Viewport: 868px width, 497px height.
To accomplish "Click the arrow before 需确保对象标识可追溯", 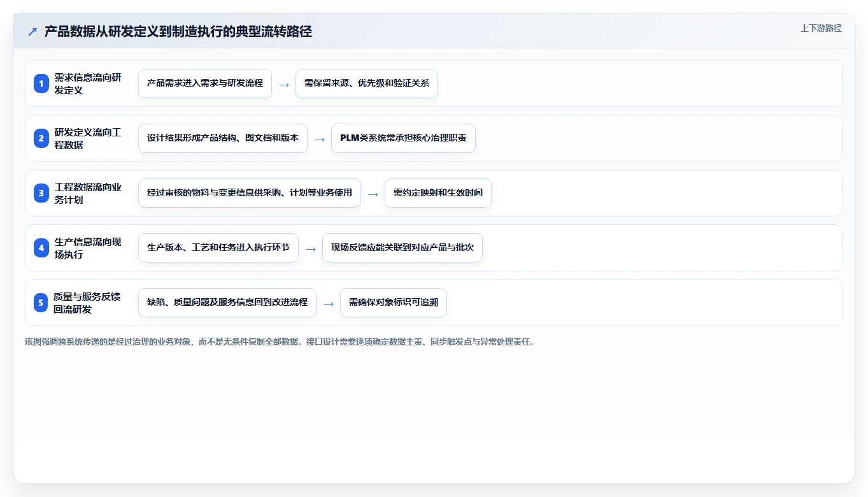I will tap(329, 303).
